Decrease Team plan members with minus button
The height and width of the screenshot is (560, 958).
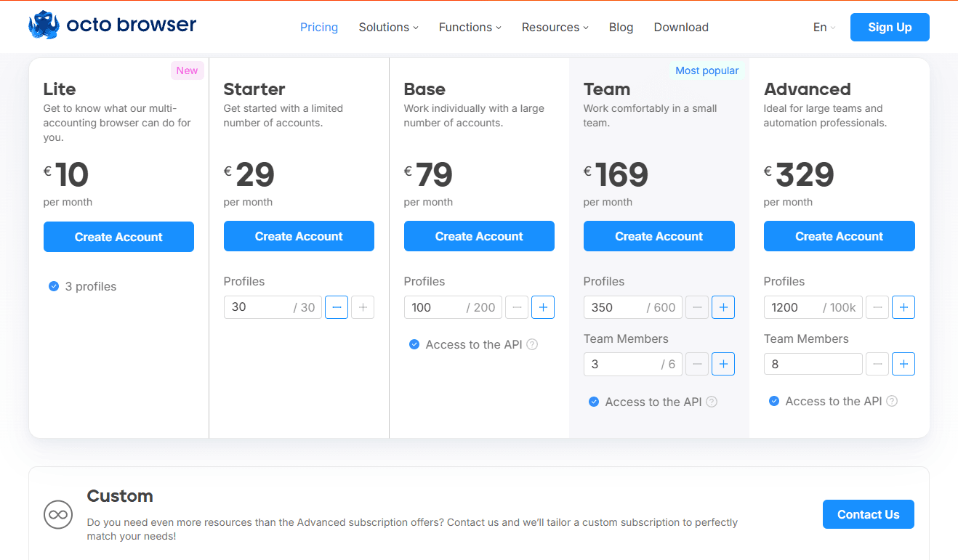697,364
